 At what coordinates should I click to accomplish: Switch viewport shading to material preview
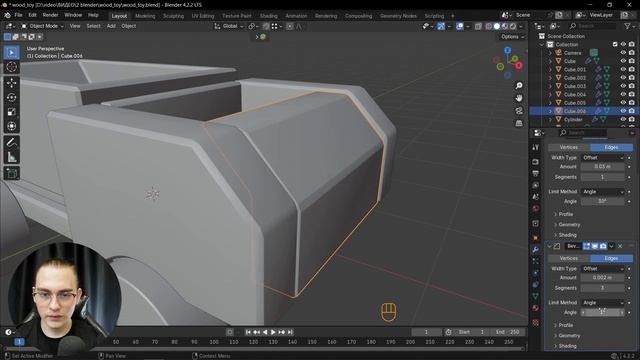point(505,26)
